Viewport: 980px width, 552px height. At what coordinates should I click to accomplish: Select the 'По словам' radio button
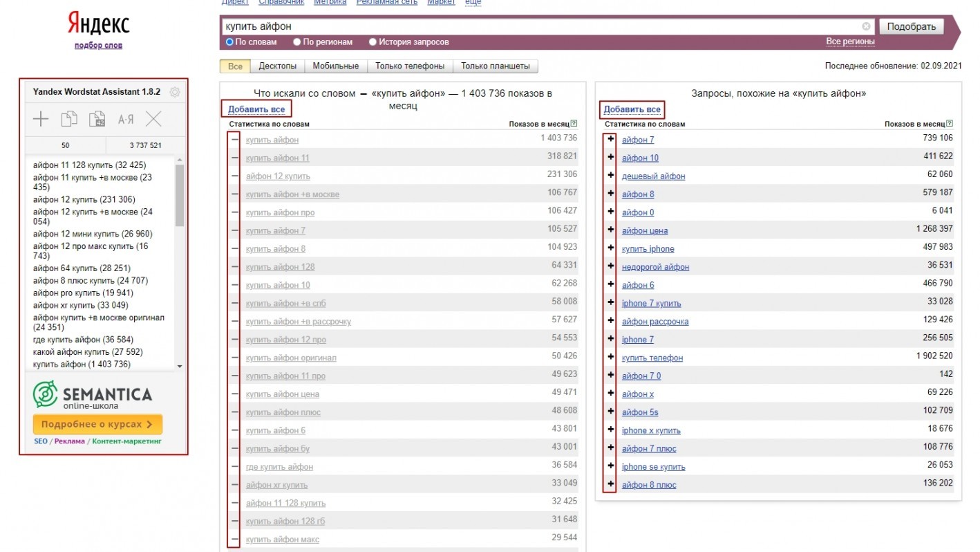[x=230, y=42]
